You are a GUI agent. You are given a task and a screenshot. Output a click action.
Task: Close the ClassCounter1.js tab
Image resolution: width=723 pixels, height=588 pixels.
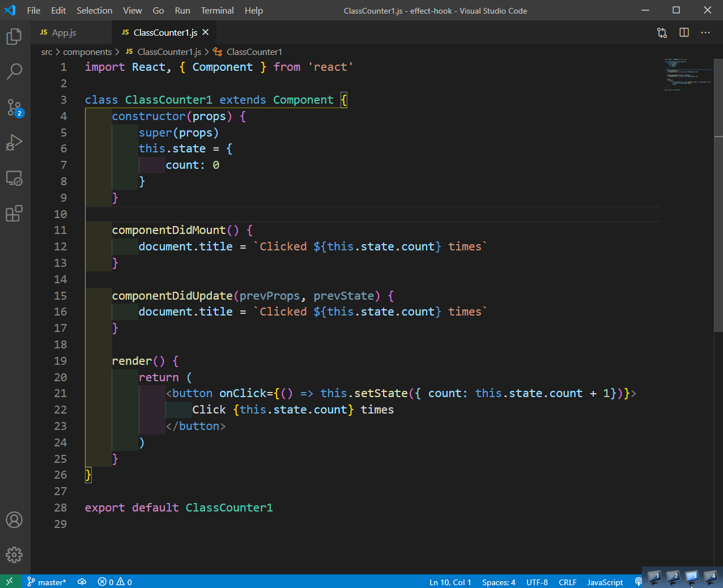pyautogui.click(x=206, y=32)
